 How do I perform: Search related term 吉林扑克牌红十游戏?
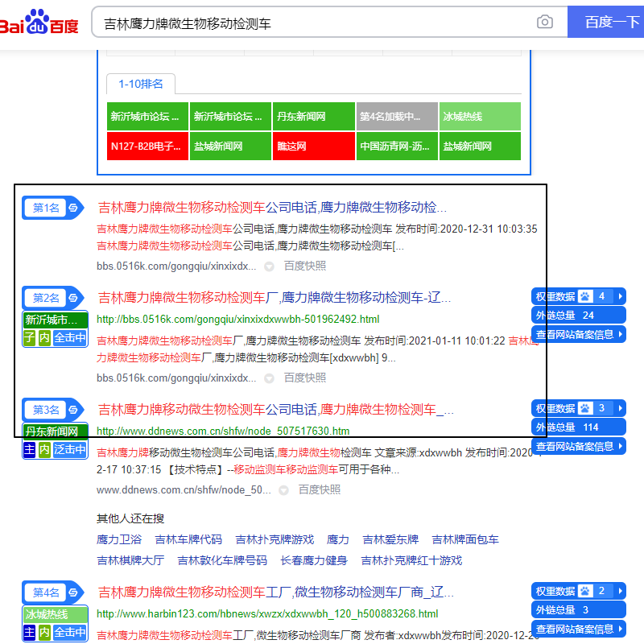pos(411,560)
